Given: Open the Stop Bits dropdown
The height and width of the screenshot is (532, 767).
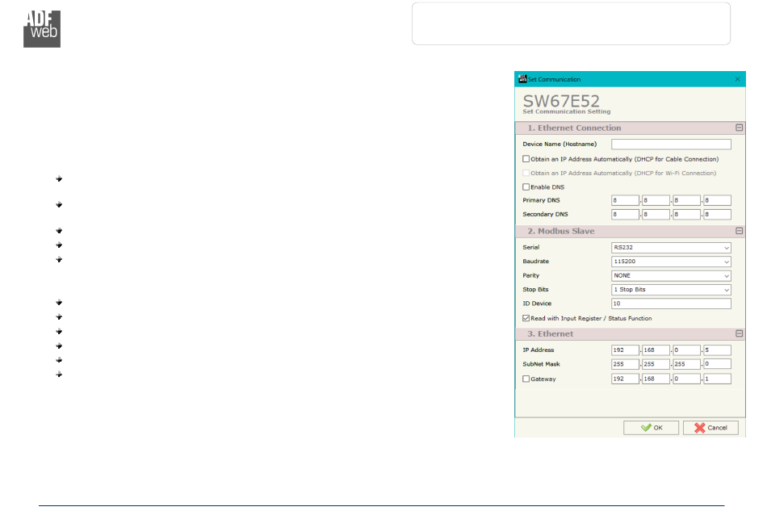Looking at the screenshot, I should 671,289.
